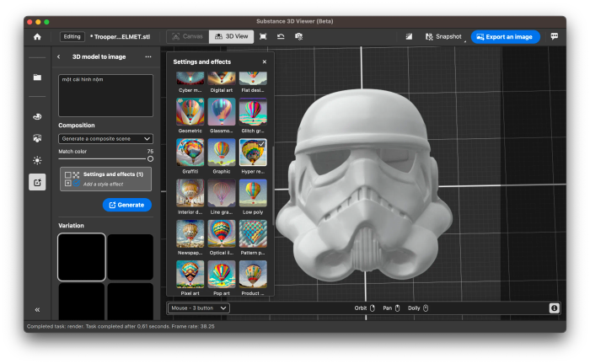The width and height of the screenshot is (590, 364).
Task: Select the Digital art style thumbnail
Action: pyautogui.click(x=221, y=78)
